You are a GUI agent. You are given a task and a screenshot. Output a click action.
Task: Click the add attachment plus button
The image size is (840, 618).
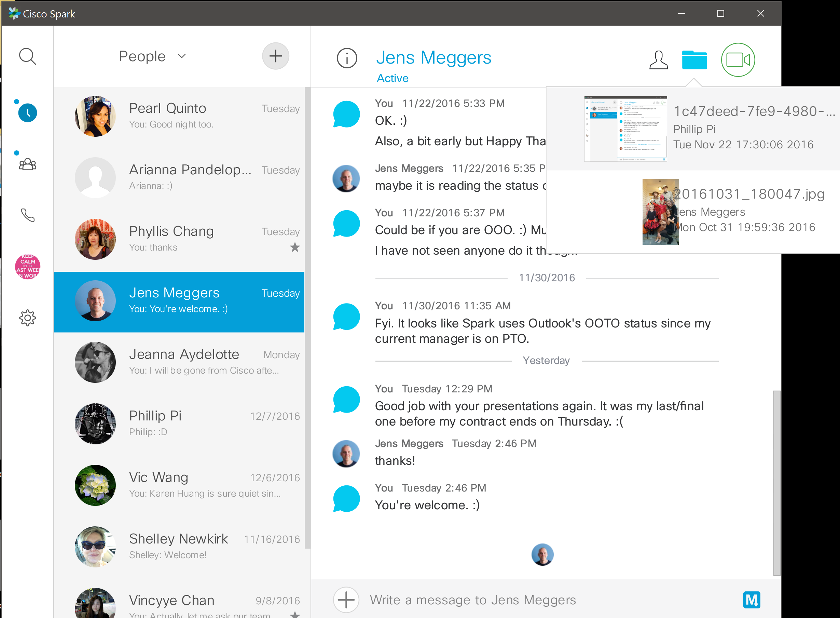(346, 600)
